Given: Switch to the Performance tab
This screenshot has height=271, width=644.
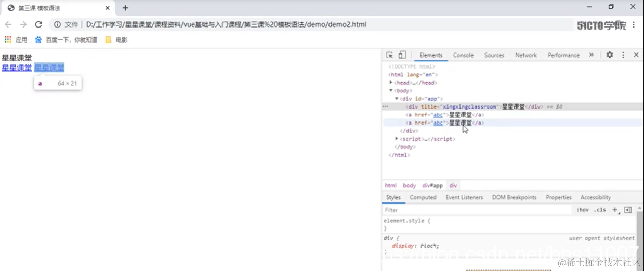Looking at the screenshot, I should click(563, 55).
